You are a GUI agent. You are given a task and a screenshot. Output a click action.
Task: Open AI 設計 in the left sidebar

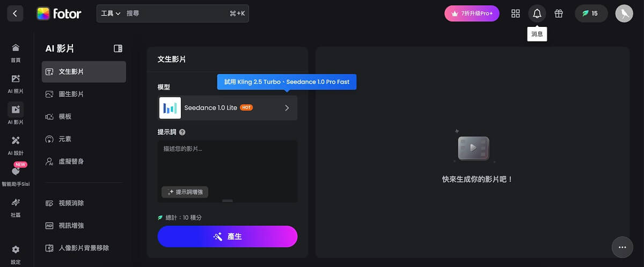pos(16,146)
